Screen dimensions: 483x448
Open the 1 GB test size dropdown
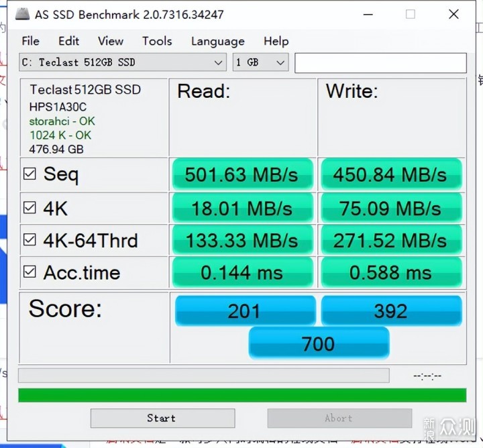click(x=260, y=62)
